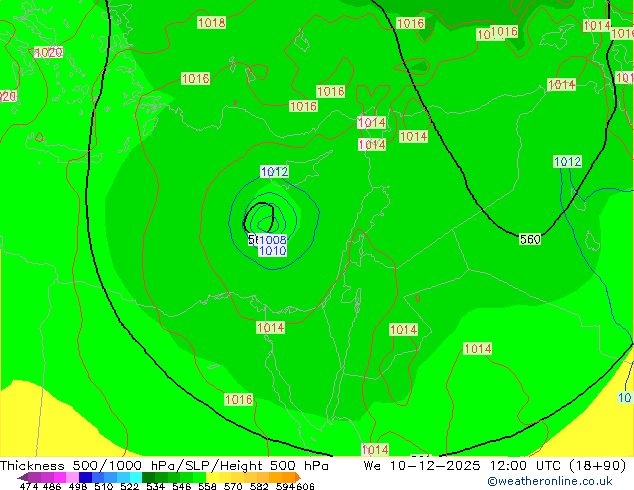
Task: Select the darkest green legend swatch at 534
Action: pos(148,477)
